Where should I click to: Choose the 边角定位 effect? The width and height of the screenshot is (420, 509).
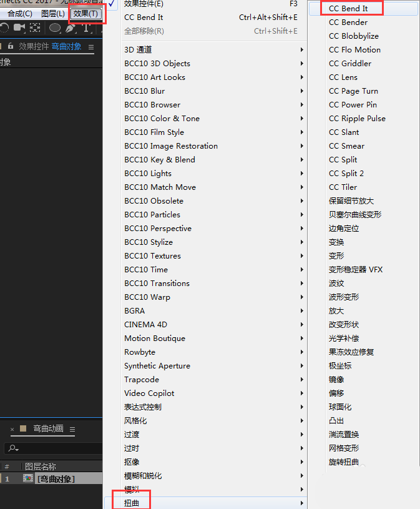344,228
